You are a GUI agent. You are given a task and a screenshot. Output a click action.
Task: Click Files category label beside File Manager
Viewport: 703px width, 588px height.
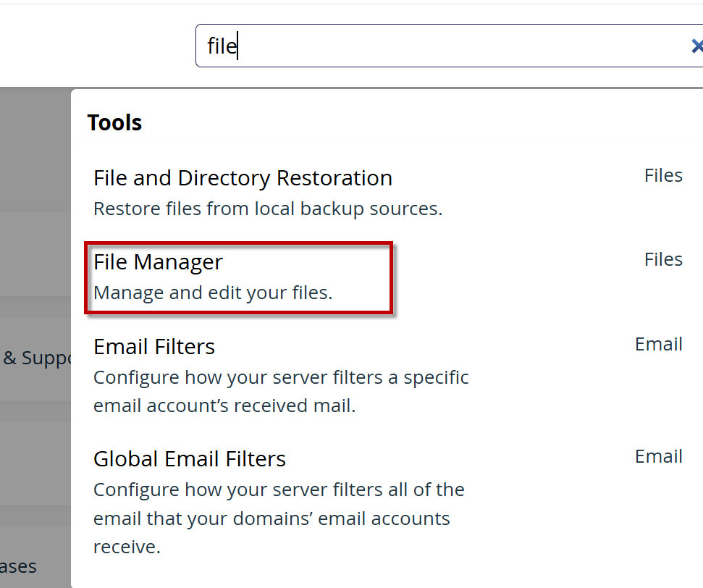pyautogui.click(x=662, y=260)
